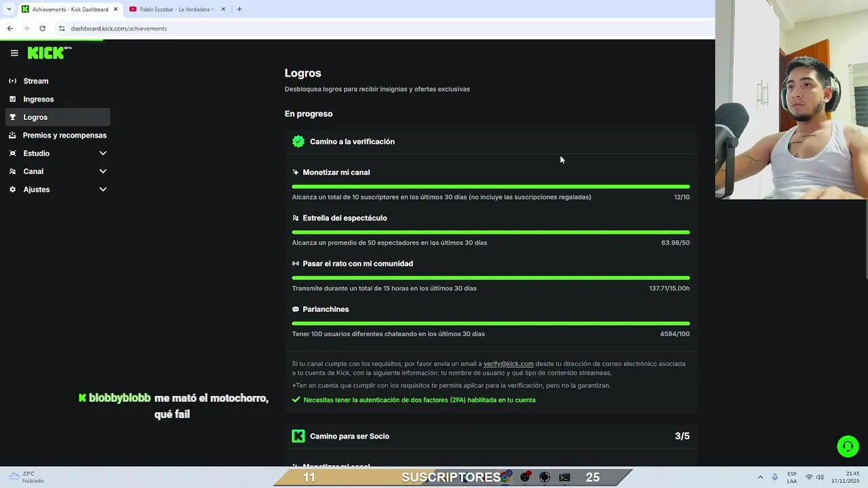Screen dimensions: 868x488
Task: Click the 3/5 Socio progress count
Action: point(682,436)
